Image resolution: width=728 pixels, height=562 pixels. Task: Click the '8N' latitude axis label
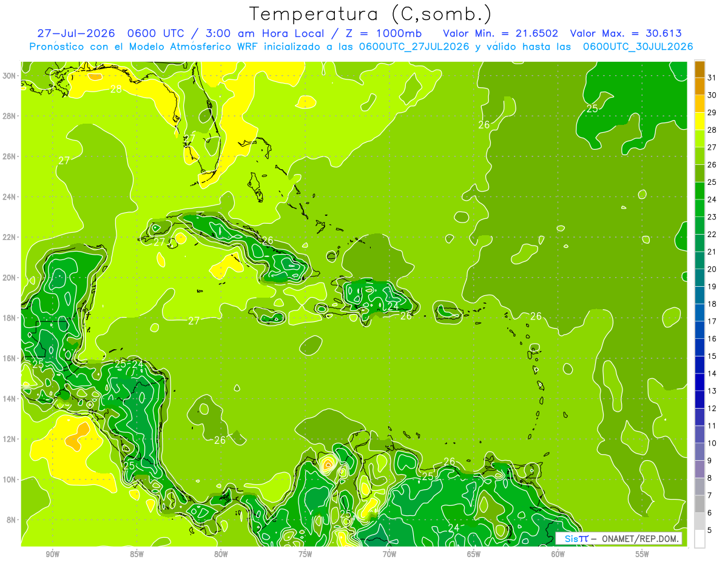click(12, 520)
